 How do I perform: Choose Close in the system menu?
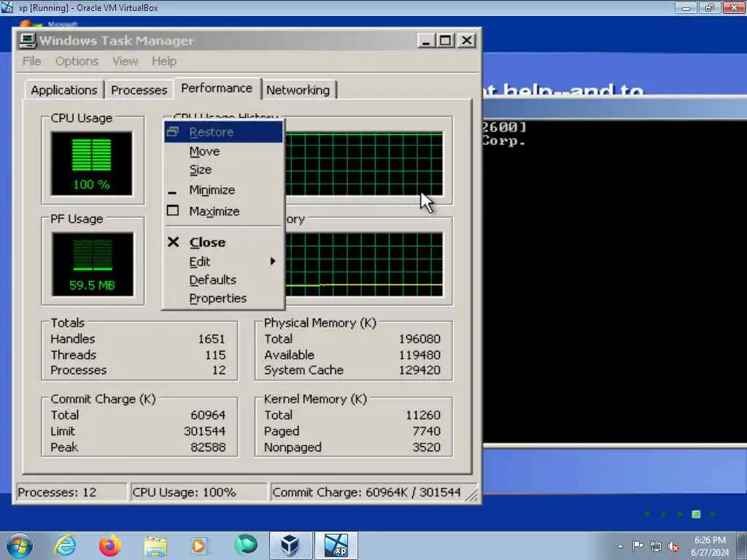[223, 242]
